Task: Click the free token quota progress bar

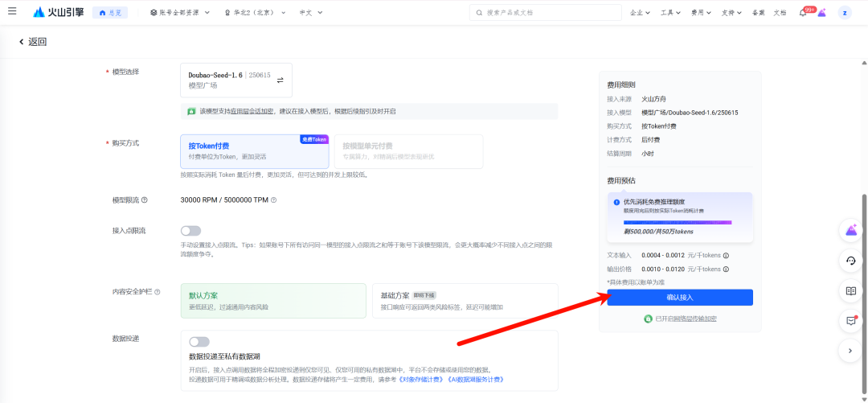Action: pyautogui.click(x=678, y=222)
